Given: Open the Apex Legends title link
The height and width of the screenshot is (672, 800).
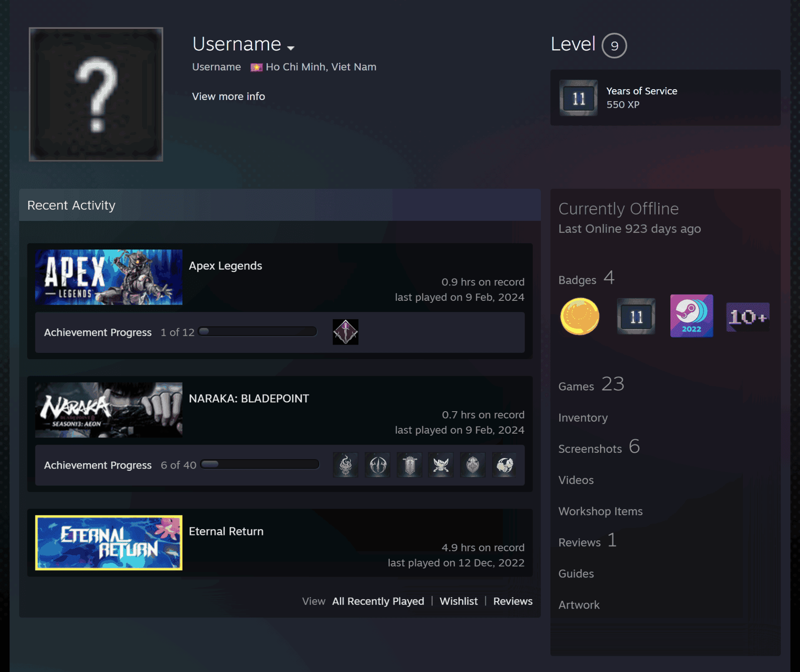Looking at the screenshot, I should click(x=225, y=266).
